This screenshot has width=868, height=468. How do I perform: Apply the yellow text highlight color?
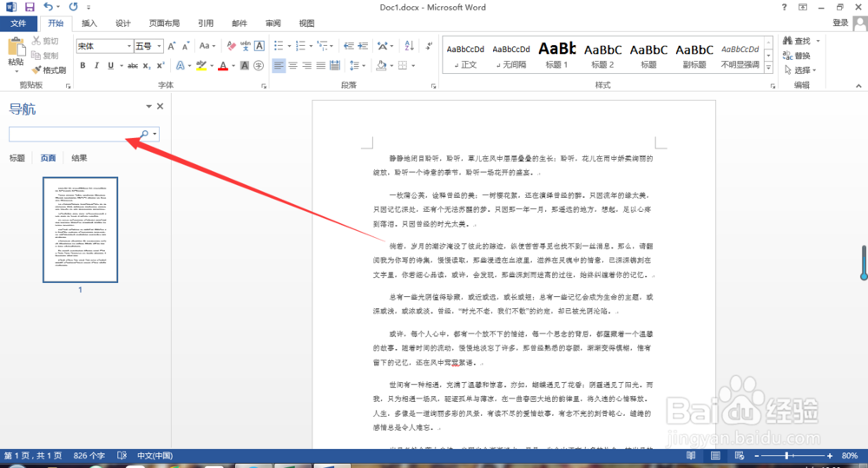pos(201,65)
